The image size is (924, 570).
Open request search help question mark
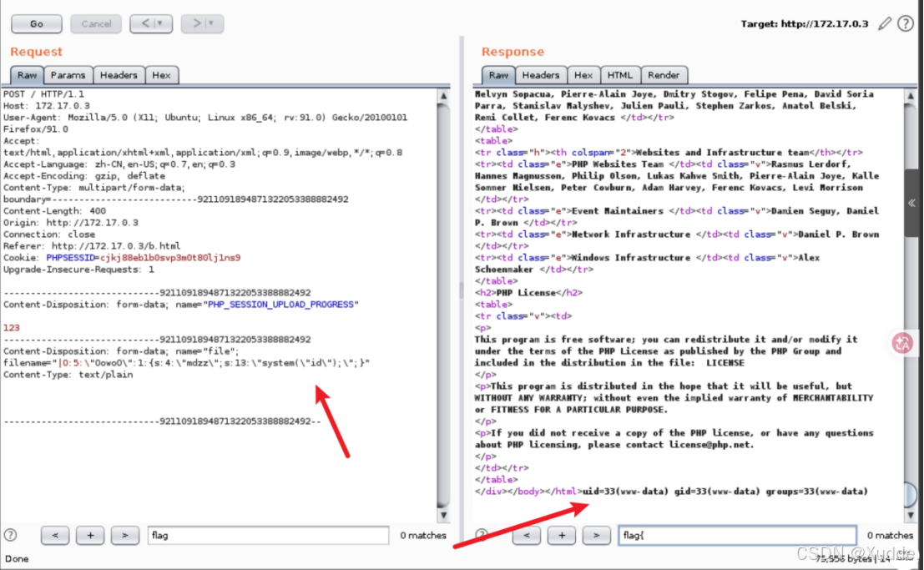pos(11,535)
